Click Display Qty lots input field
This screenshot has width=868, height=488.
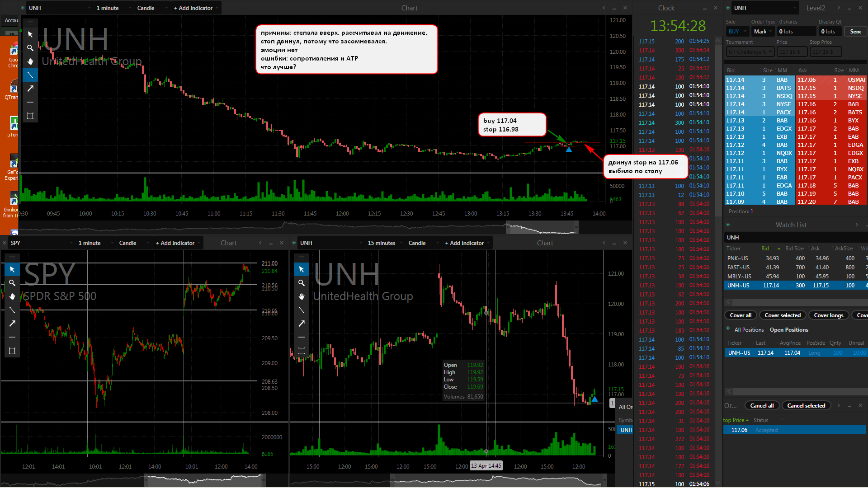click(x=830, y=31)
